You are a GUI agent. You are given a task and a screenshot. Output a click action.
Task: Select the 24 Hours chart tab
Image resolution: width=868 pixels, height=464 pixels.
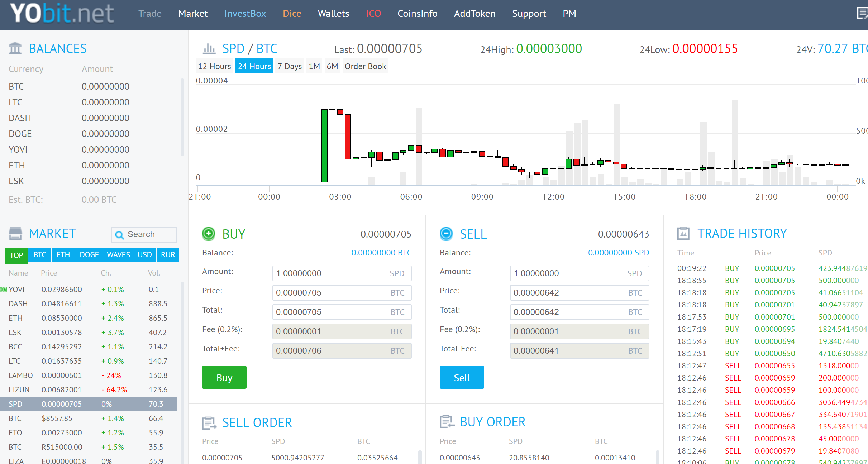(254, 66)
